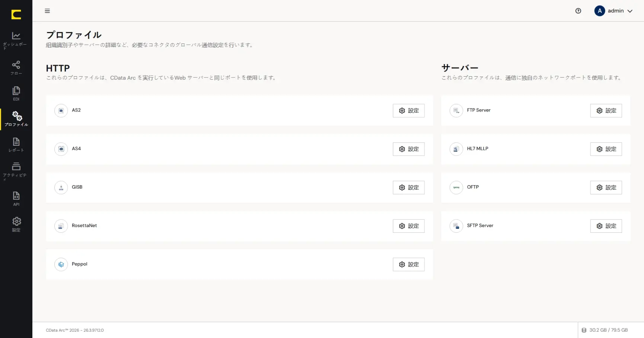
Task: Click the OFTP profile icon
Action: (456, 187)
